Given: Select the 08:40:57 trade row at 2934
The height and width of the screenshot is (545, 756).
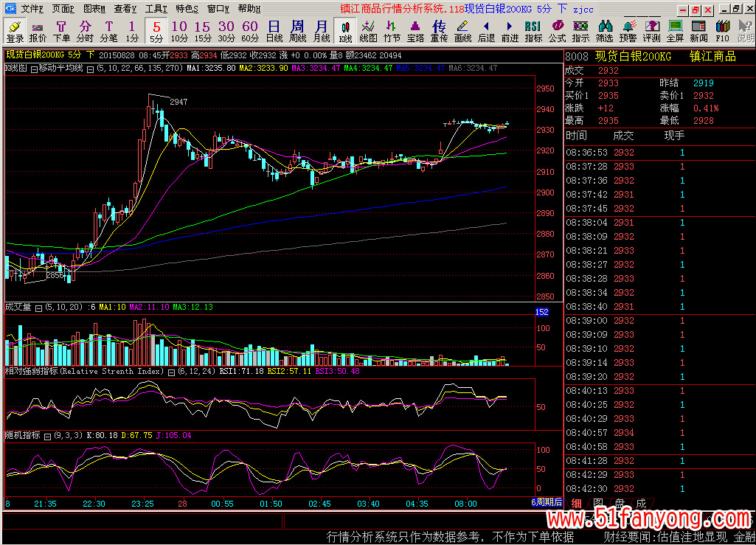Looking at the screenshot, I should coord(659,433).
